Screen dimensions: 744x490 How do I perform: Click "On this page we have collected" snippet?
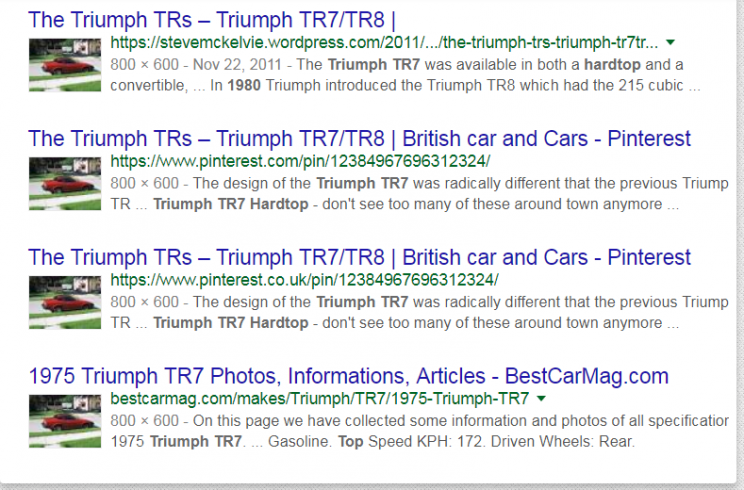point(301,421)
